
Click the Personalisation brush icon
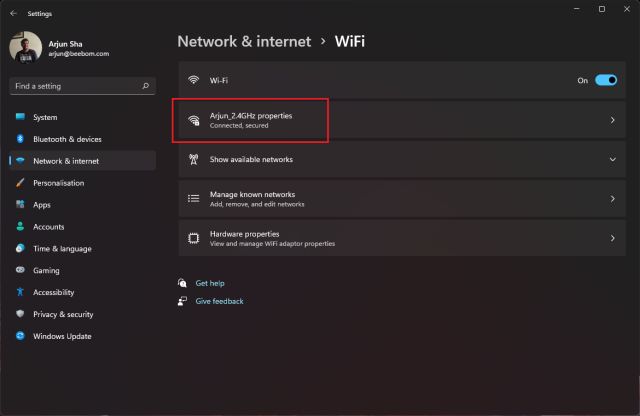(x=20, y=183)
